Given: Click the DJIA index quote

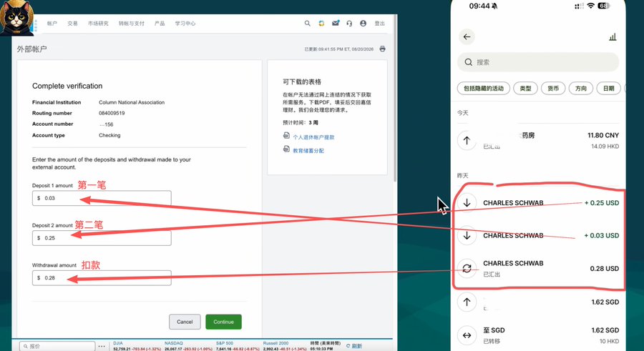Looking at the screenshot, I should [137, 346].
